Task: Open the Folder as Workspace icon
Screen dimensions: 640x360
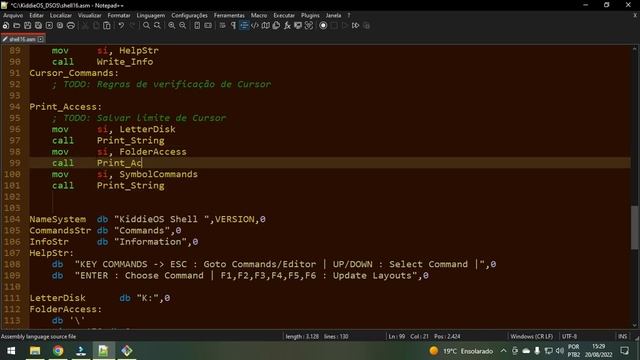Action: (298, 25)
